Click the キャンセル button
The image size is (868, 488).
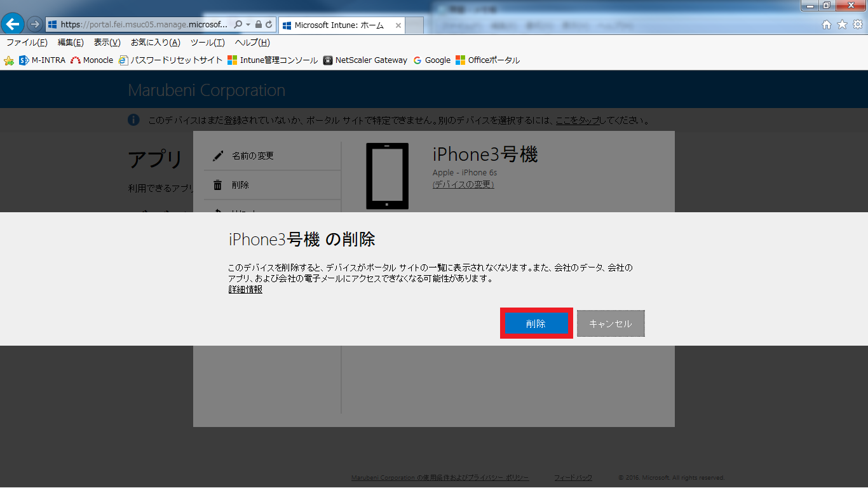(610, 323)
